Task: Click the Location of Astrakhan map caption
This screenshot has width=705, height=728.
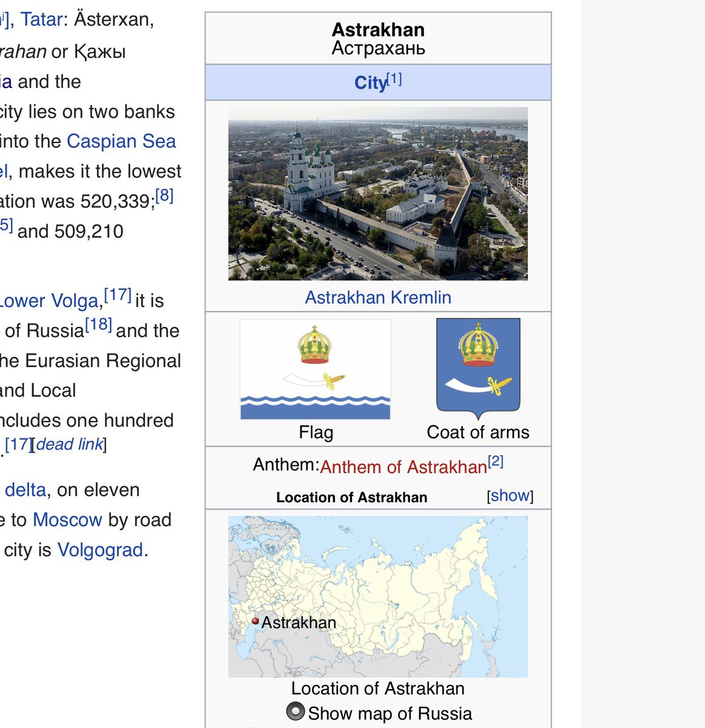Action: tap(378, 689)
